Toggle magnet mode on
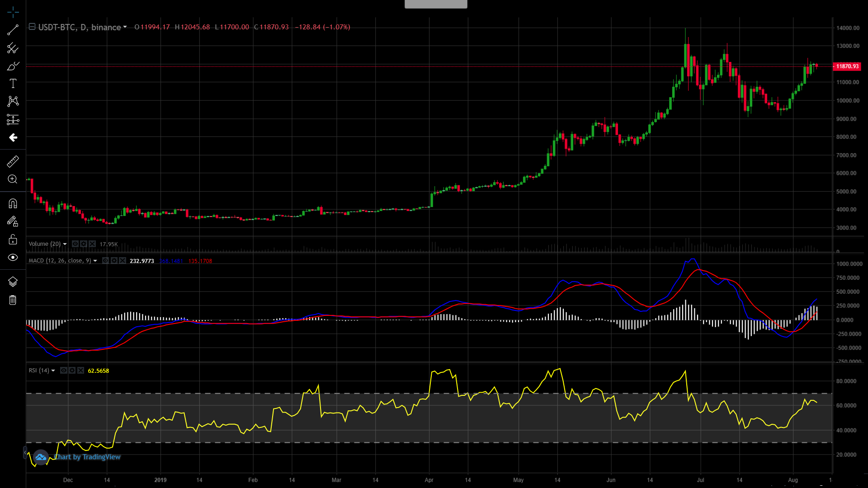The height and width of the screenshot is (488, 868). pyautogui.click(x=13, y=204)
